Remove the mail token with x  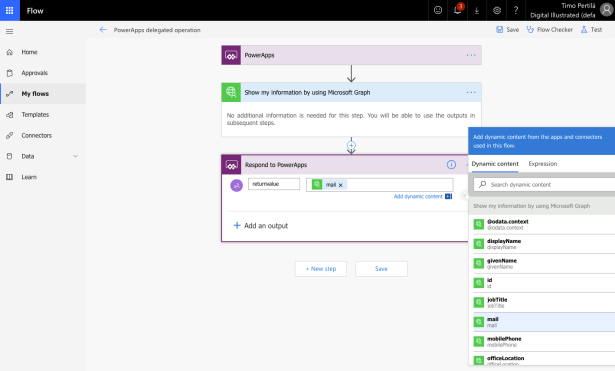click(x=340, y=185)
